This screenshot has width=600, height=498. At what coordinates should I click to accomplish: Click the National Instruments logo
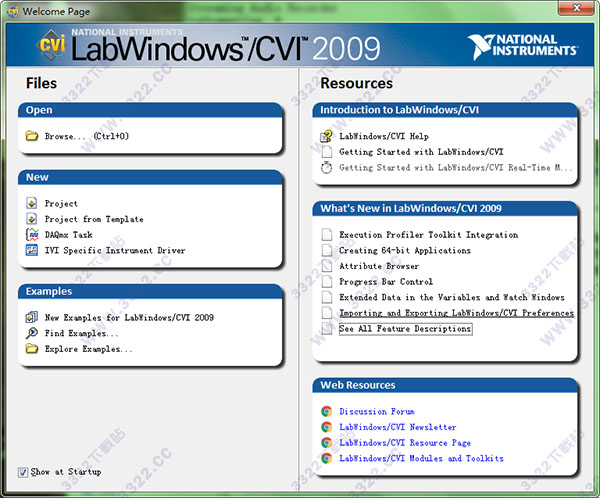click(523, 46)
